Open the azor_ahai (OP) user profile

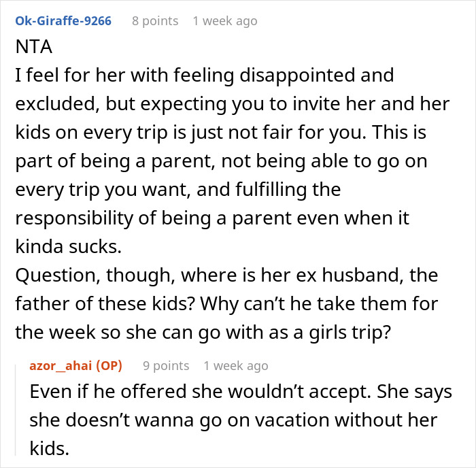[75, 366]
